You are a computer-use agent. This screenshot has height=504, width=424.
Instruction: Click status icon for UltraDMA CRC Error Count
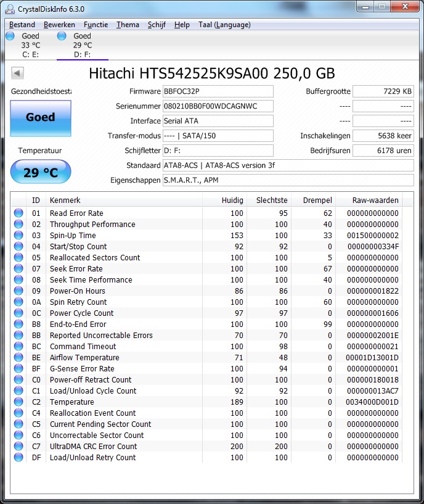[18, 446]
